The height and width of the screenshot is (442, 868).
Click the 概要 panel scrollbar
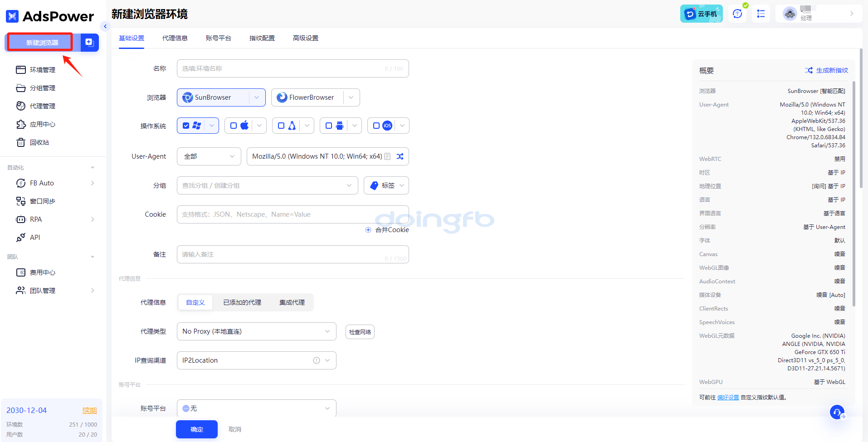point(854,194)
